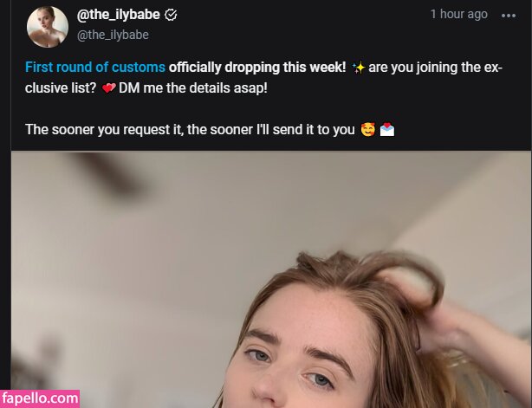This screenshot has height=408, width=532.
Task: Click the gray @the_ilybabe handle
Action: [x=113, y=35]
